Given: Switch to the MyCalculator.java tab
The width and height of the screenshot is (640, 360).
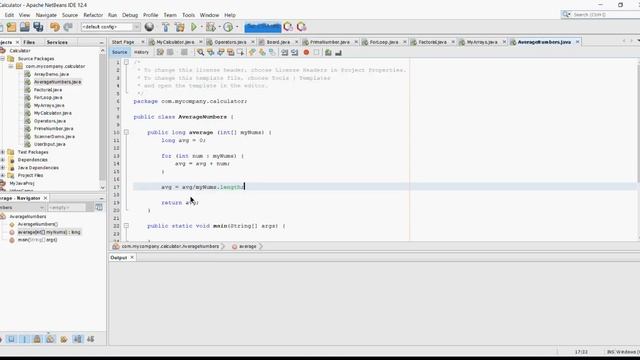Looking at the screenshot, I should [175, 42].
